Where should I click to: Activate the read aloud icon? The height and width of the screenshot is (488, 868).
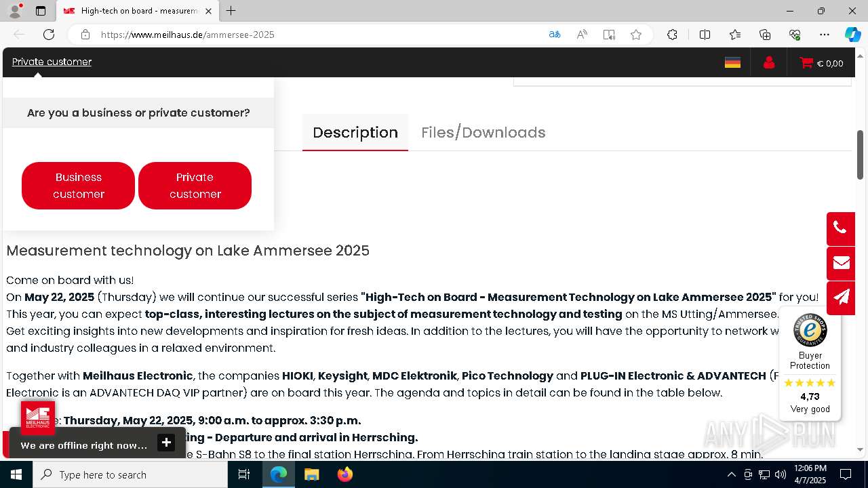(x=582, y=35)
